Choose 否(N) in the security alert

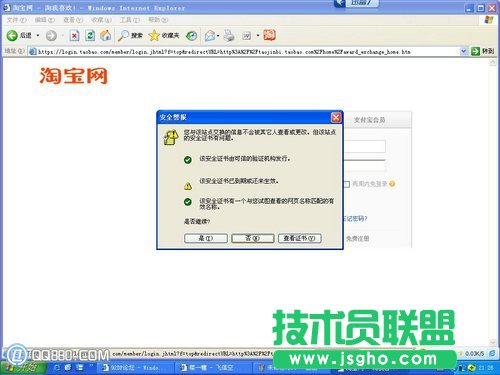253,238
